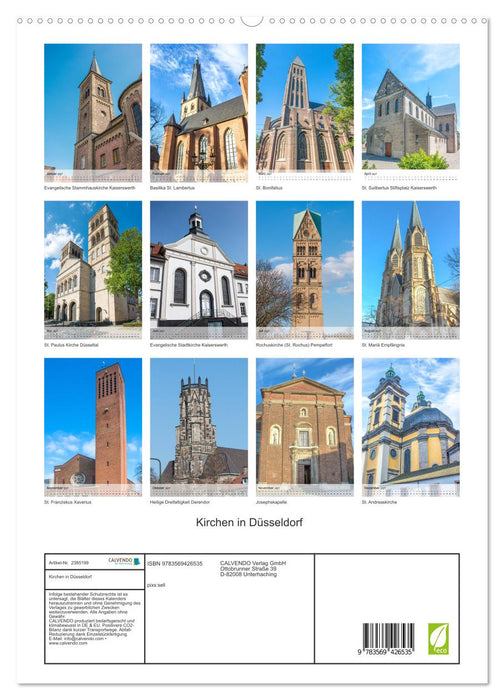
Task: Click 'Ottobrunner Straße 39' address line
Action: (248, 569)
